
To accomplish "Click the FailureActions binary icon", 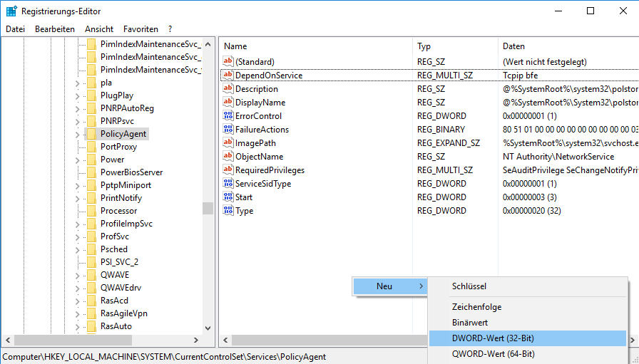I will tap(228, 129).
